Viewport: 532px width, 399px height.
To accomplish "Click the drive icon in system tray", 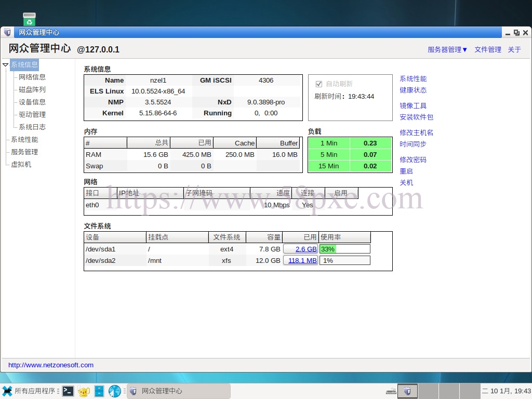I will coord(391,391).
